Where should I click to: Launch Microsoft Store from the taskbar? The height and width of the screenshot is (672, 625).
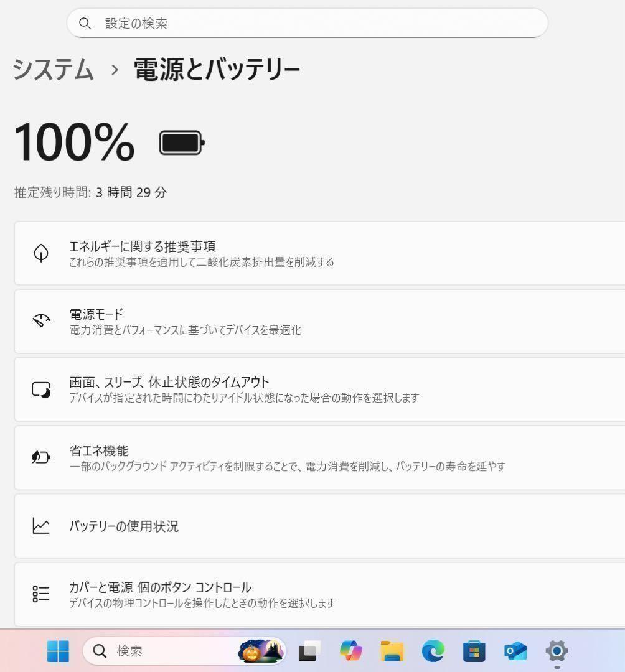tap(474, 651)
